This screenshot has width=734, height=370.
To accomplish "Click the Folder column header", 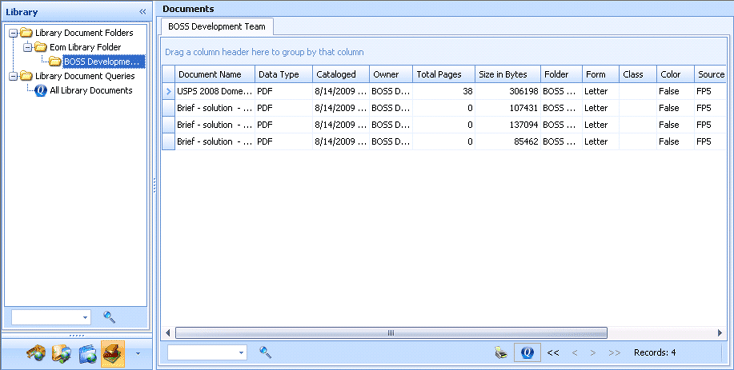I will [x=562, y=74].
